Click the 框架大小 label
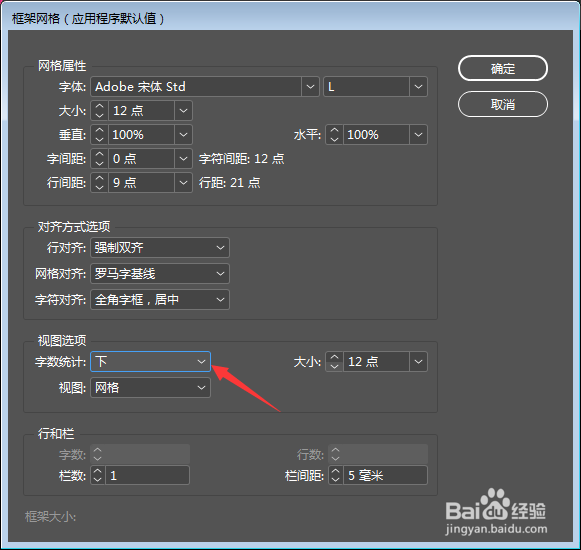 click(50, 516)
